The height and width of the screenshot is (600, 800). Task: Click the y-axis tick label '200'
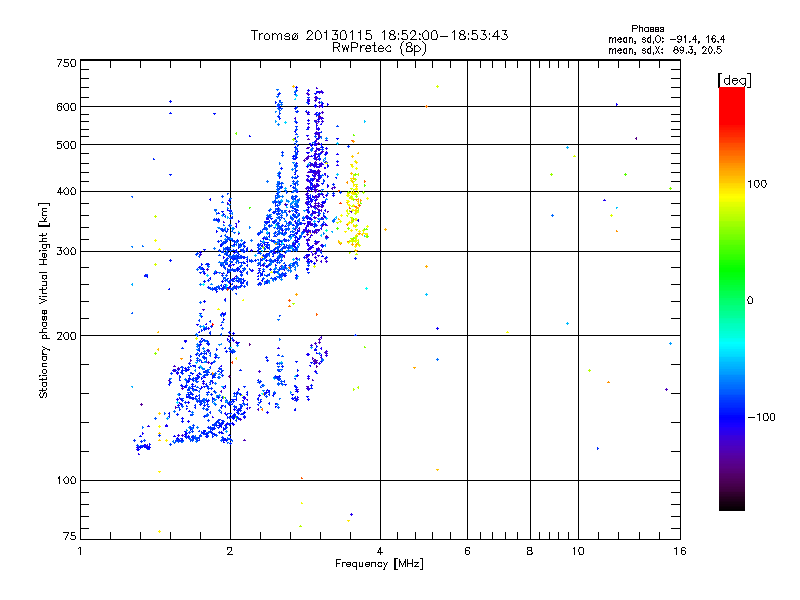click(x=67, y=336)
